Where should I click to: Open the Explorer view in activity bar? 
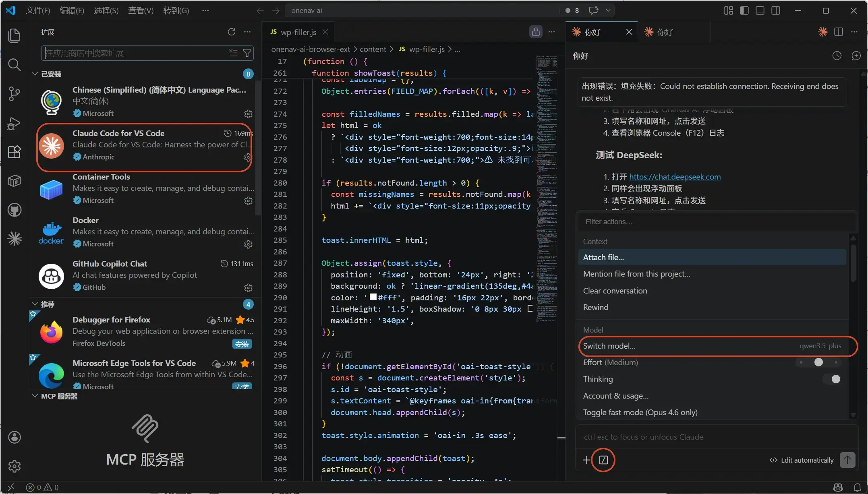15,35
